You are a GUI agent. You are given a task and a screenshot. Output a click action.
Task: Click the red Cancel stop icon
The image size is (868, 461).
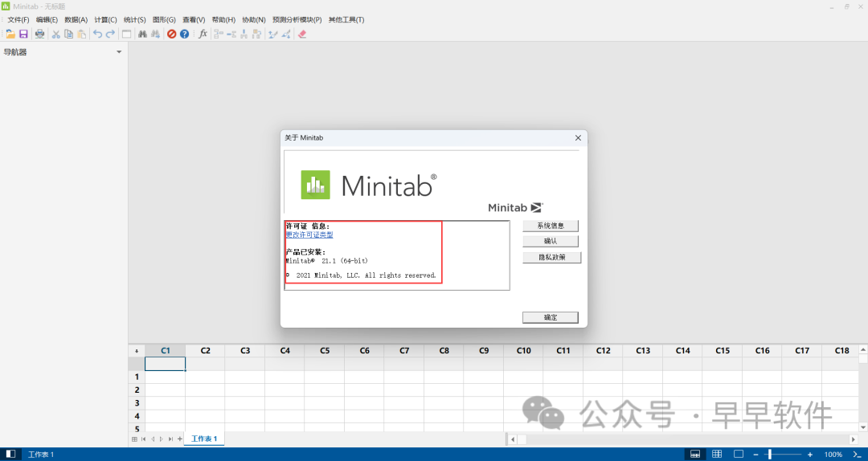click(x=171, y=34)
